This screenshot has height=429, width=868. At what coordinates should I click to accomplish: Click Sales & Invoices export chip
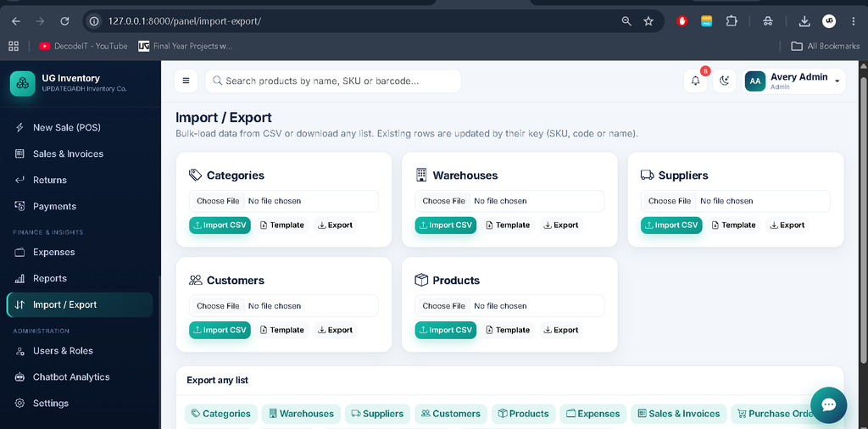[679, 414]
